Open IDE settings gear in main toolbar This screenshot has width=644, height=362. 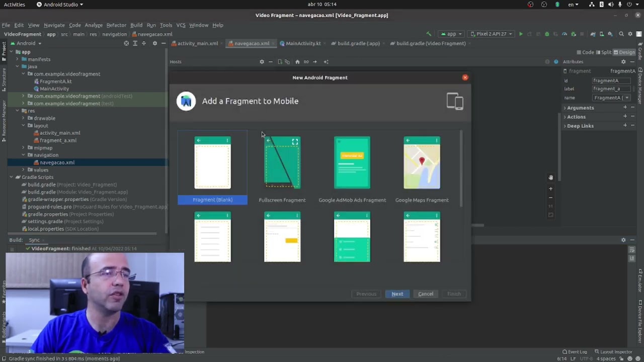(631, 34)
